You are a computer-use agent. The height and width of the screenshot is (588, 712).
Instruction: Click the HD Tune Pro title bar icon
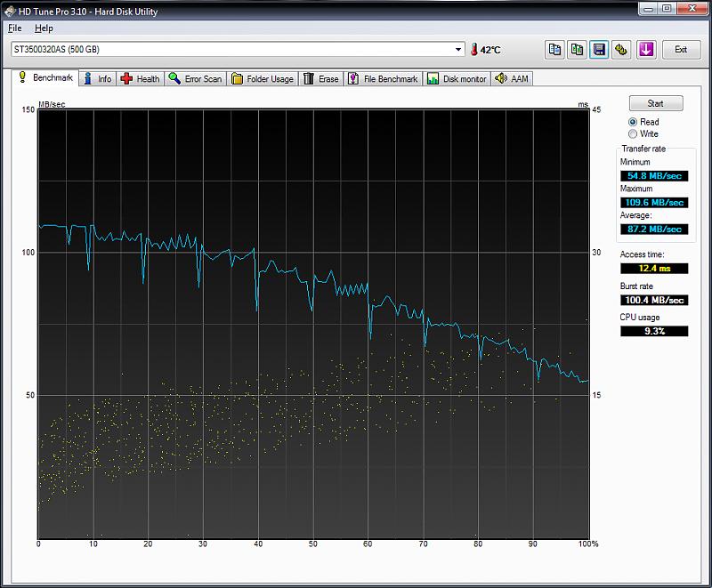[x=10, y=11]
